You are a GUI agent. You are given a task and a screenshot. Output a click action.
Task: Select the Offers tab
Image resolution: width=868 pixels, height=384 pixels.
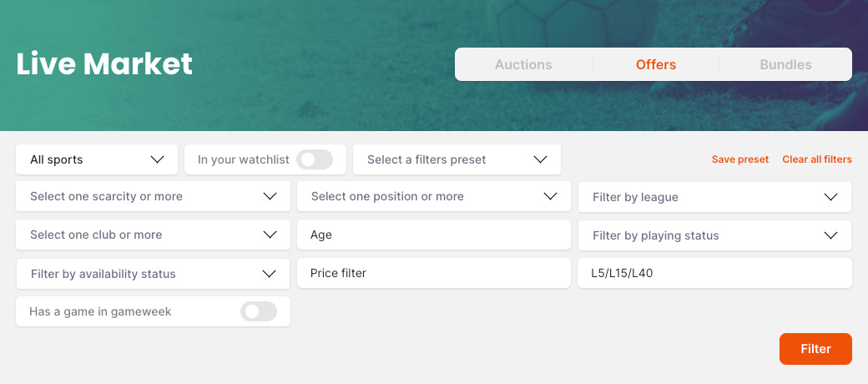656,64
